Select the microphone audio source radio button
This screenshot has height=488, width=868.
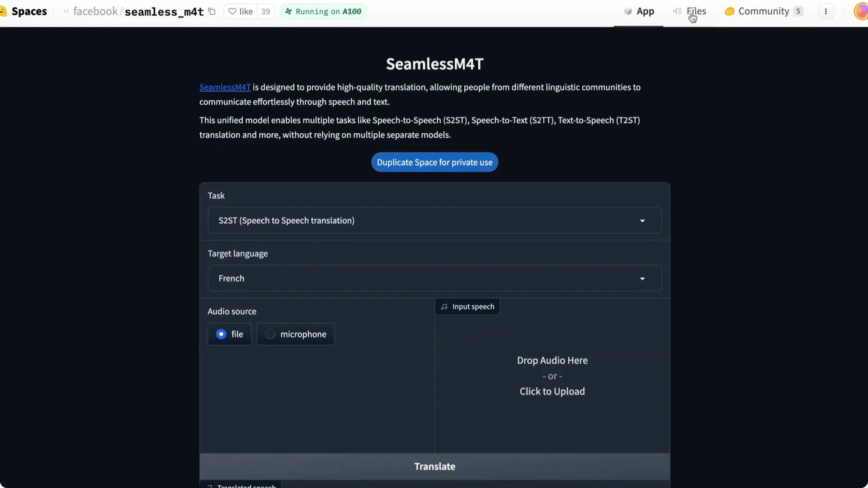(270, 334)
